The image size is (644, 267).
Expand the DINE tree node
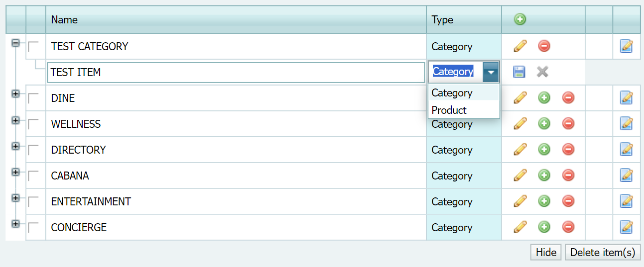point(15,94)
